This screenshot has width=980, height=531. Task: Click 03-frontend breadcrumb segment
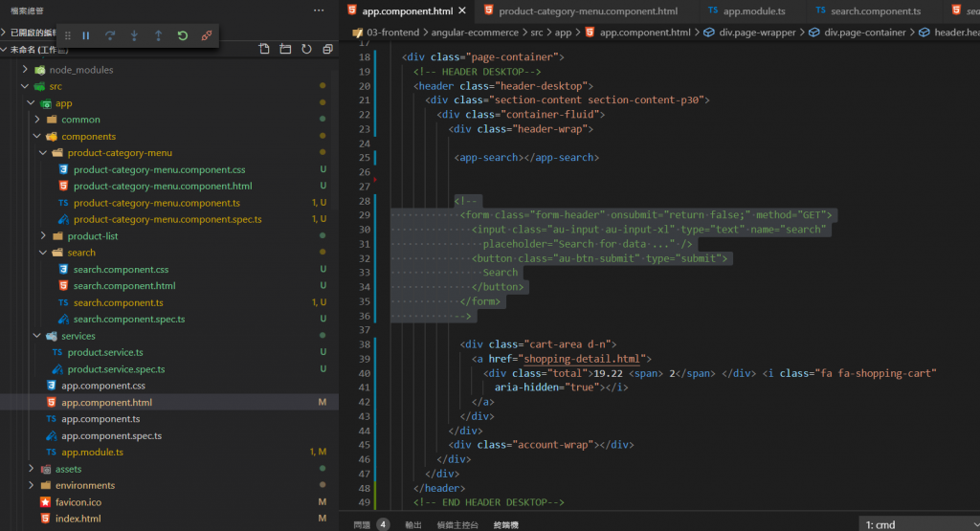click(x=392, y=33)
